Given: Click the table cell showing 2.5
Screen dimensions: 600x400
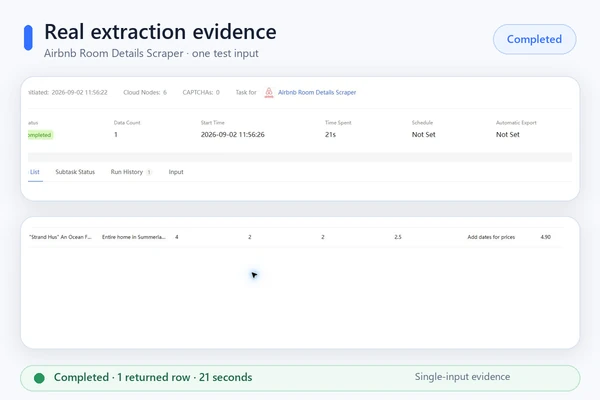Looking at the screenshot, I should point(398,237).
